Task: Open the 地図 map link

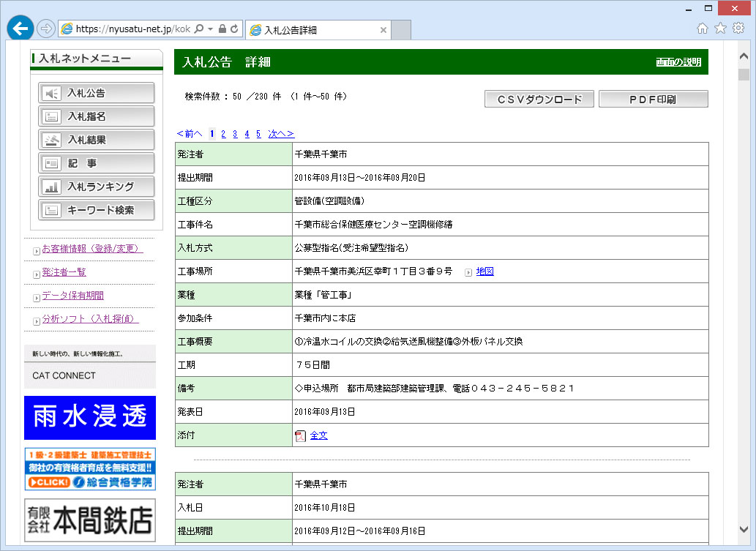Action: [x=484, y=271]
